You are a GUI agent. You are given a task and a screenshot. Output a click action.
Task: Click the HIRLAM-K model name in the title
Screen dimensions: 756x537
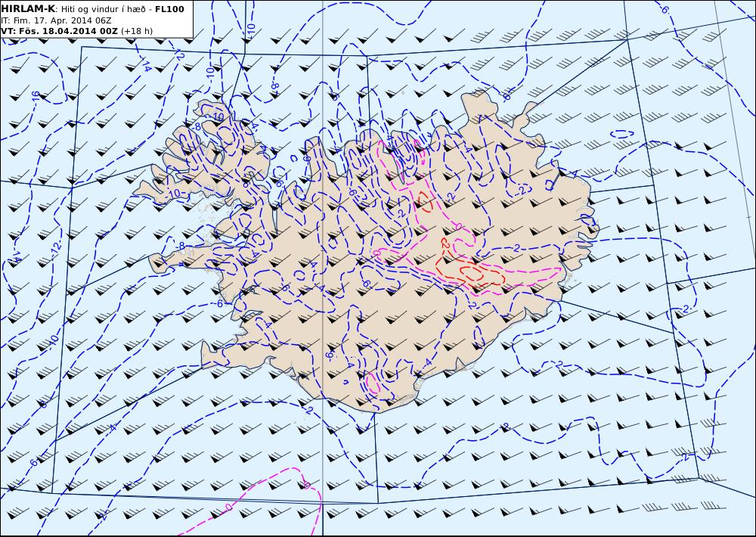[29, 9]
